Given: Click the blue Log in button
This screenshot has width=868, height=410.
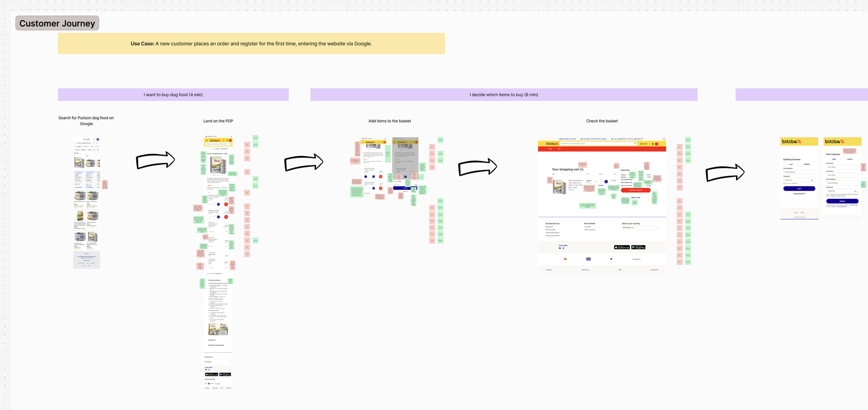Looking at the screenshot, I should click(799, 188).
